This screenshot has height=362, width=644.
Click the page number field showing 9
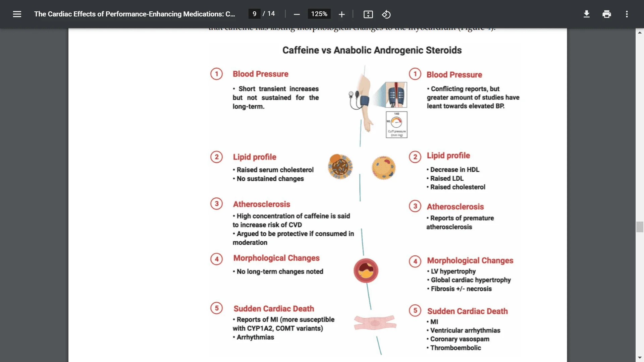coord(254,14)
